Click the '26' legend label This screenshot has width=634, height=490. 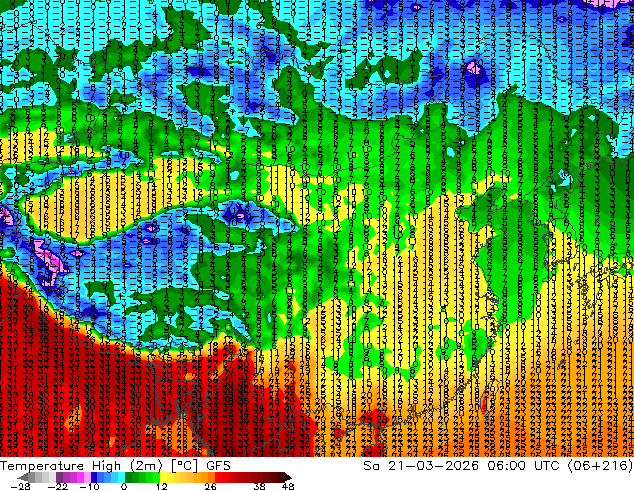point(210,486)
